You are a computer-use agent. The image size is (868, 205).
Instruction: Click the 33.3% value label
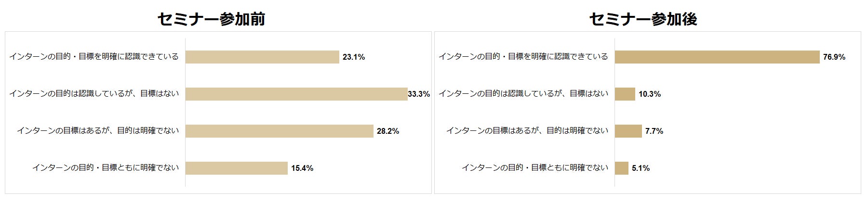coord(419,94)
